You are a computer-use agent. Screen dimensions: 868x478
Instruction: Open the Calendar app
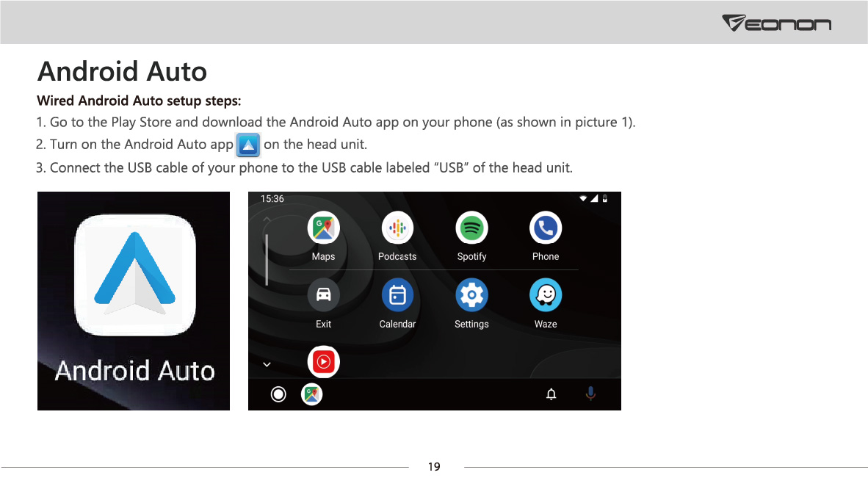tap(397, 295)
